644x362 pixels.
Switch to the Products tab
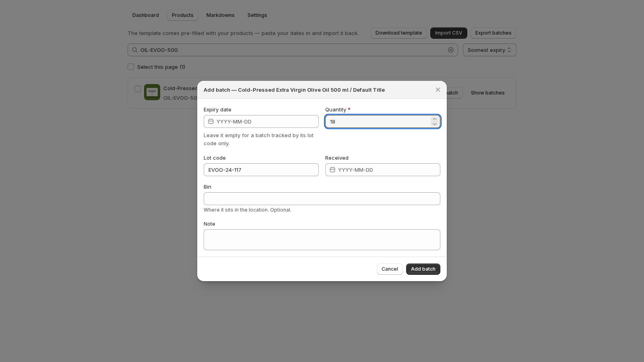click(x=183, y=15)
